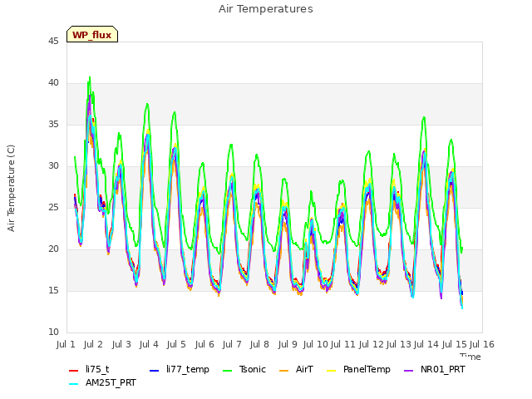Click the Jul 4 x-axis tick label
This screenshot has width=532, height=399.
click(x=149, y=344)
